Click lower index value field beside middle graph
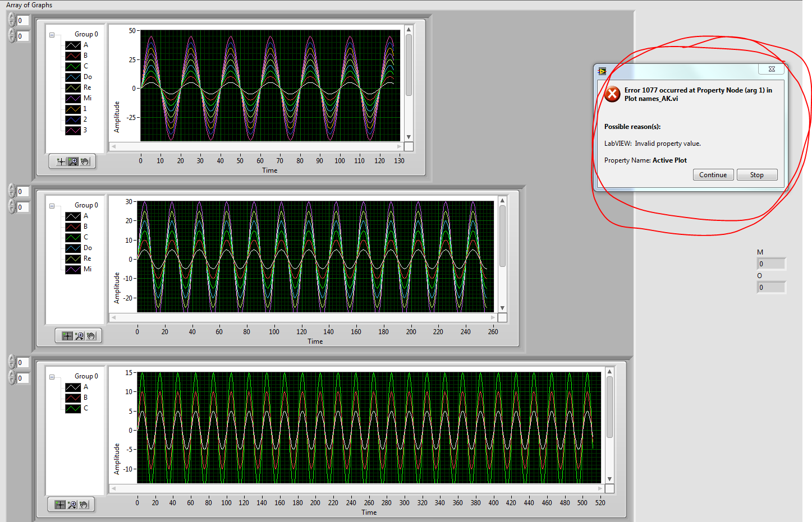The image size is (812, 522). click(23, 207)
